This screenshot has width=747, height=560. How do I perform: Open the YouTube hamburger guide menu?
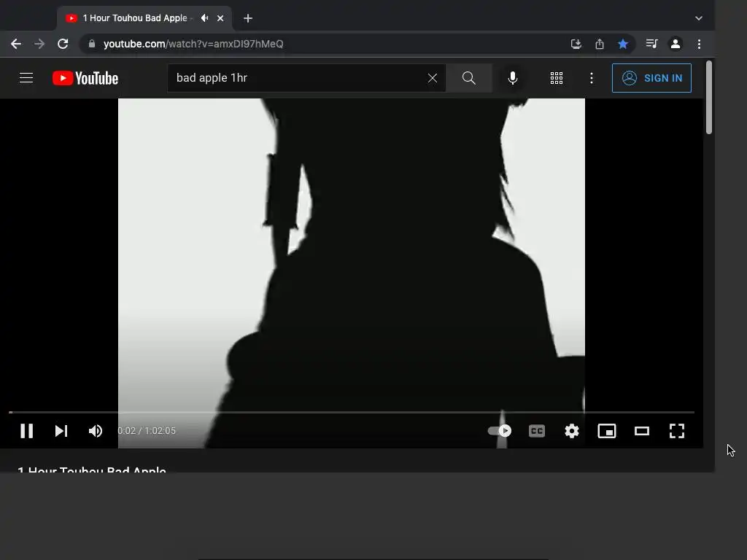click(x=26, y=77)
